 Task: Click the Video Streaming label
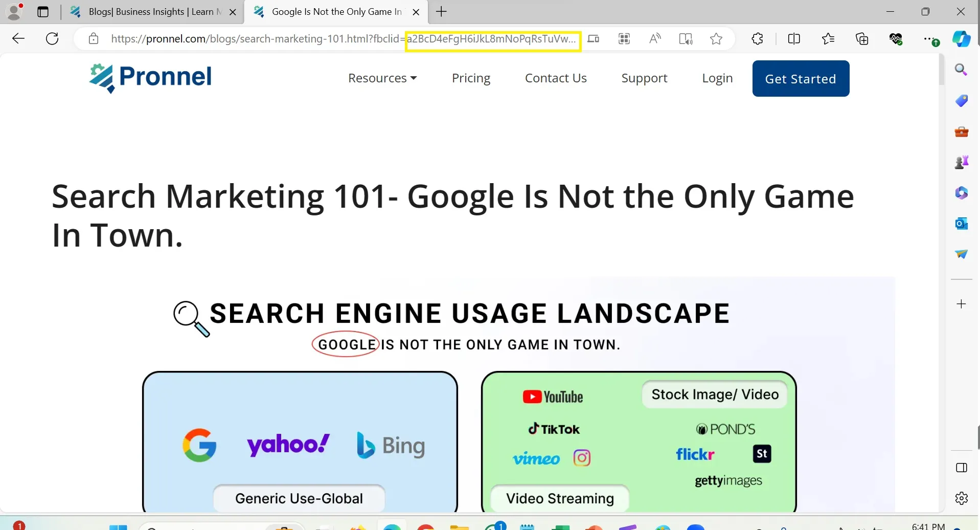[560, 498]
